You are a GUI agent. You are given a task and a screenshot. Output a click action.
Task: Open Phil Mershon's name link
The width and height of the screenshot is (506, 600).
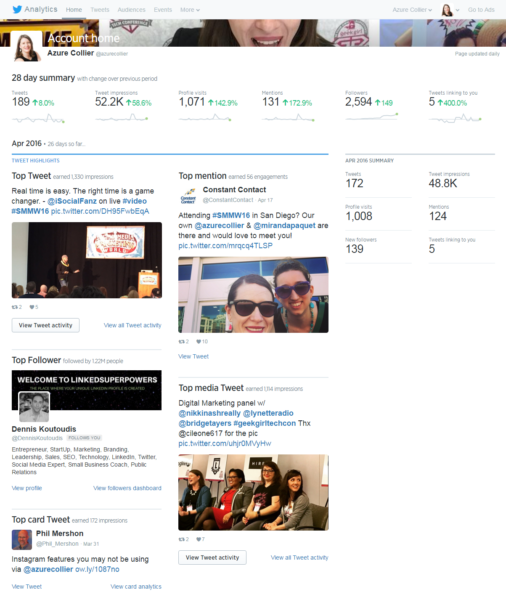(x=60, y=533)
